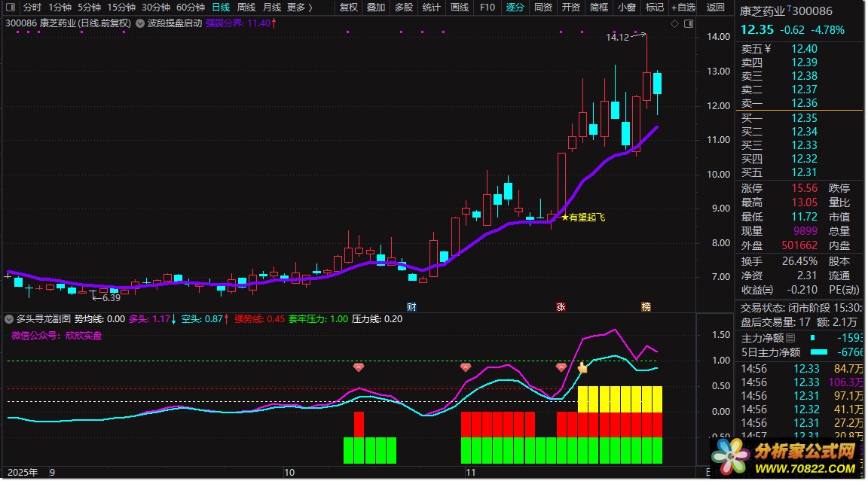Click the diamond icon above the price axis
Viewport: 868px width, 481px height.
[674, 24]
